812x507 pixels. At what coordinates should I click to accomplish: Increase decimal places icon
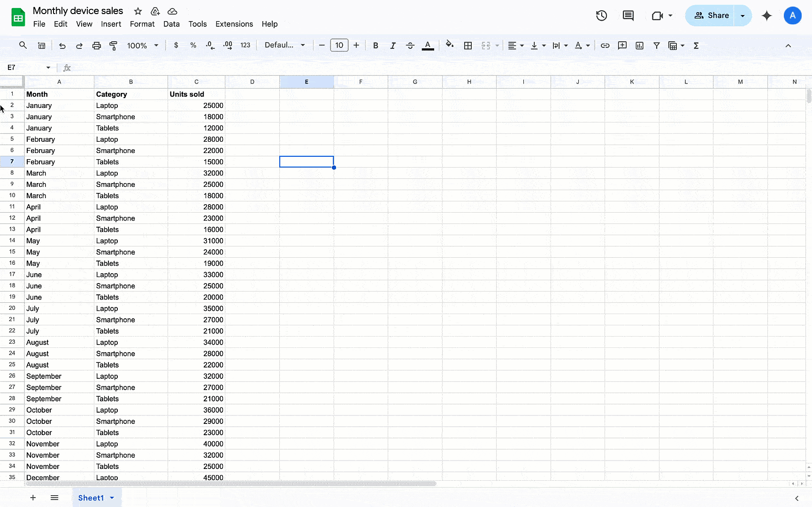(x=228, y=46)
